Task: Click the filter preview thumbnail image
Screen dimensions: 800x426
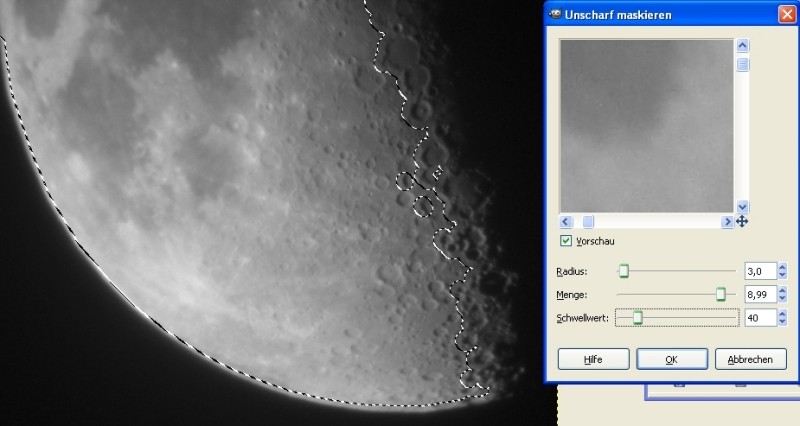Action: [647, 126]
